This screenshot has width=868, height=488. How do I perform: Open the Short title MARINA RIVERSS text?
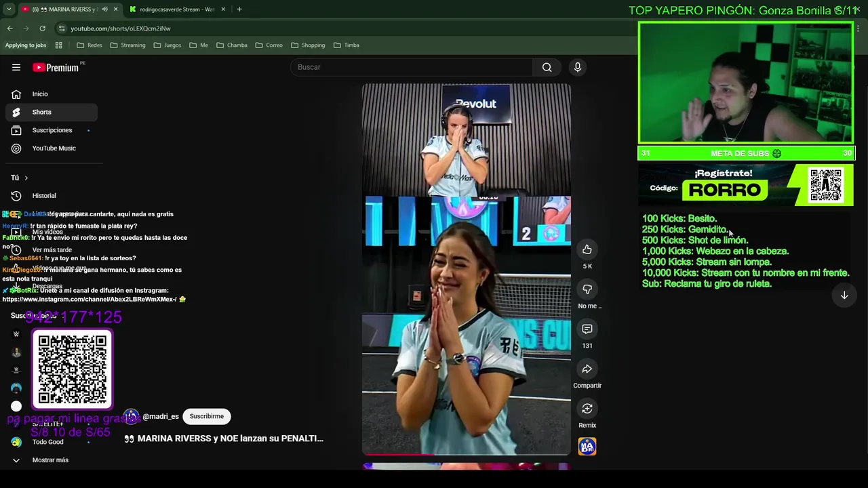point(224,439)
